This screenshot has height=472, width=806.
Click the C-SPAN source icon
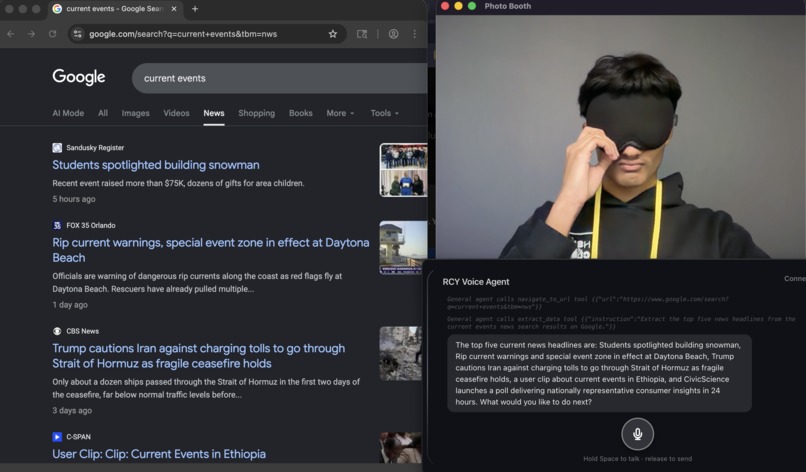tap(57, 437)
